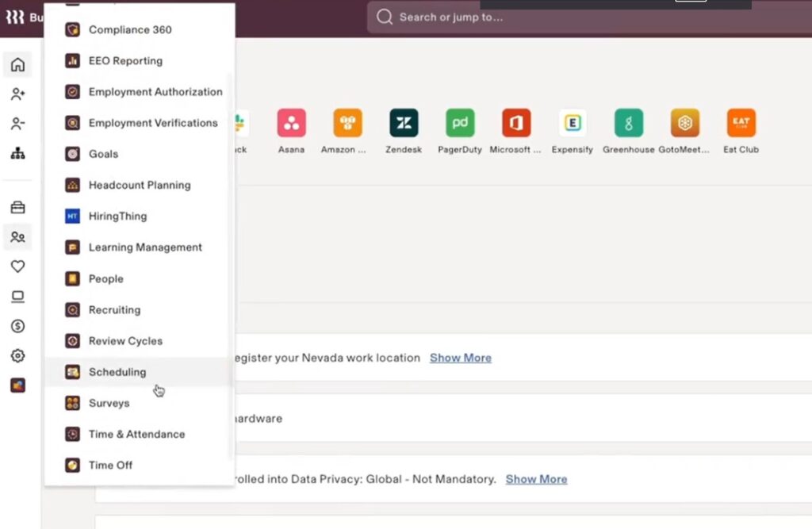
Task: Open the Home dashboard from the sidebar
Action: pyautogui.click(x=17, y=64)
